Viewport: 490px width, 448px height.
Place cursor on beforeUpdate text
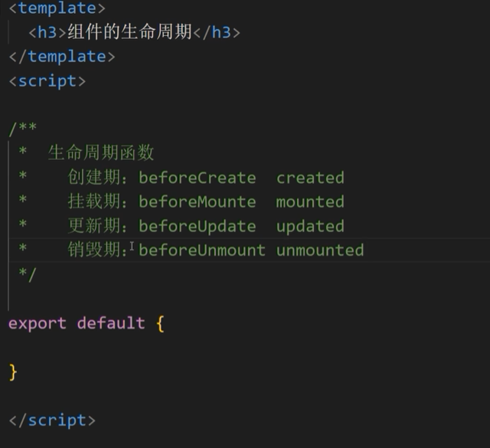click(198, 226)
